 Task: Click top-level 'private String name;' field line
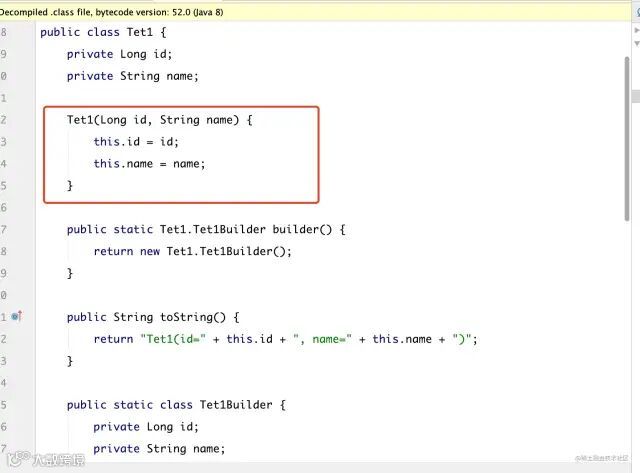pyautogui.click(x=133, y=76)
